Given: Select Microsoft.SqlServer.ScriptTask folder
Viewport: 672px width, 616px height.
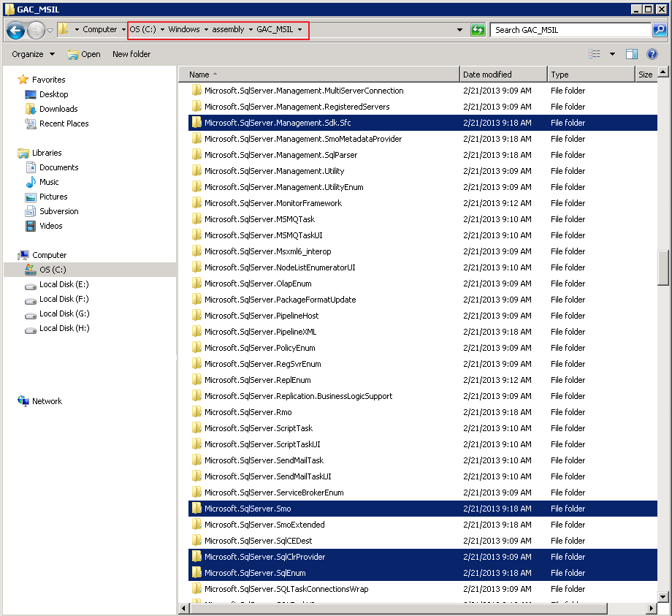Looking at the screenshot, I should click(x=423, y=428).
